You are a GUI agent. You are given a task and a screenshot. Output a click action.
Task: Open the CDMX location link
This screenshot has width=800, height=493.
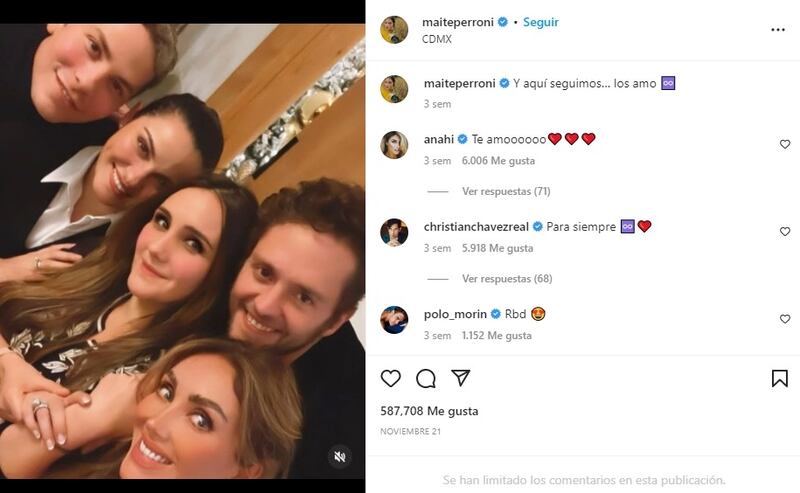437,39
